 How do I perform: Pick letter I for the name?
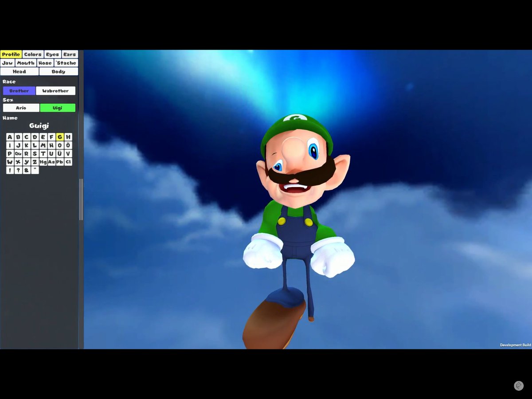point(10,145)
